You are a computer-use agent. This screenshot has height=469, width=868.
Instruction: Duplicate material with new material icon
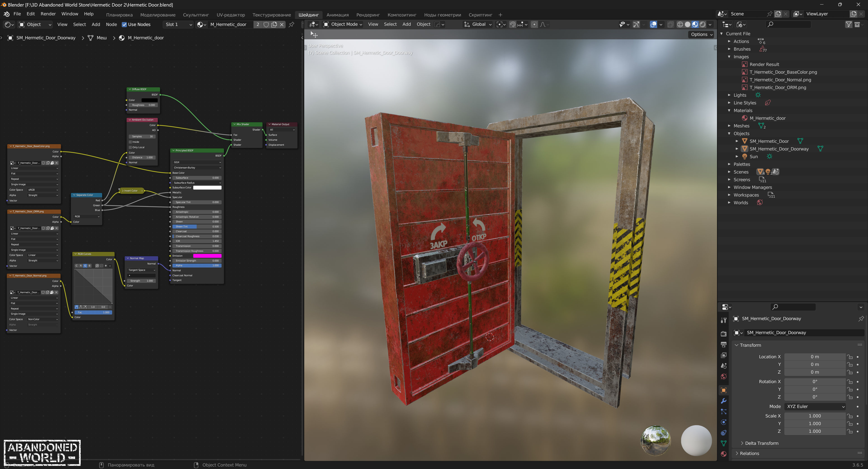pos(274,24)
